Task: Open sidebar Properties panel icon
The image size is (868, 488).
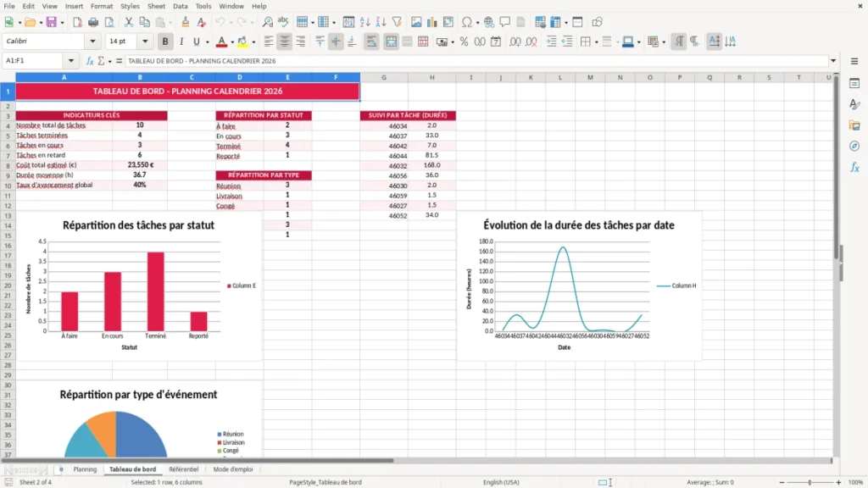Action: point(854,83)
